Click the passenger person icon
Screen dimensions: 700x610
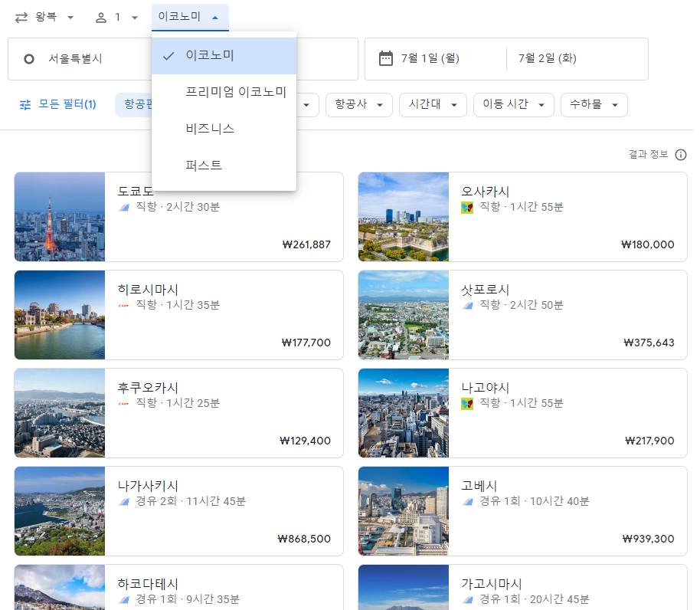click(101, 18)
